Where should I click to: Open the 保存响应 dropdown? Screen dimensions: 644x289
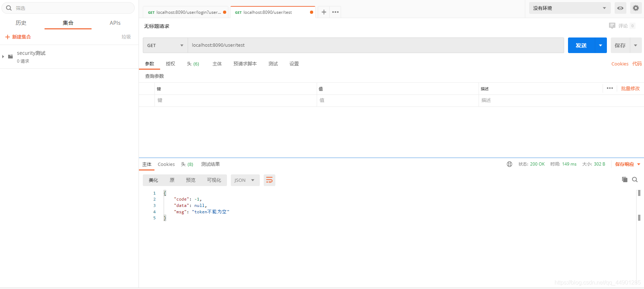pos(628,164)
